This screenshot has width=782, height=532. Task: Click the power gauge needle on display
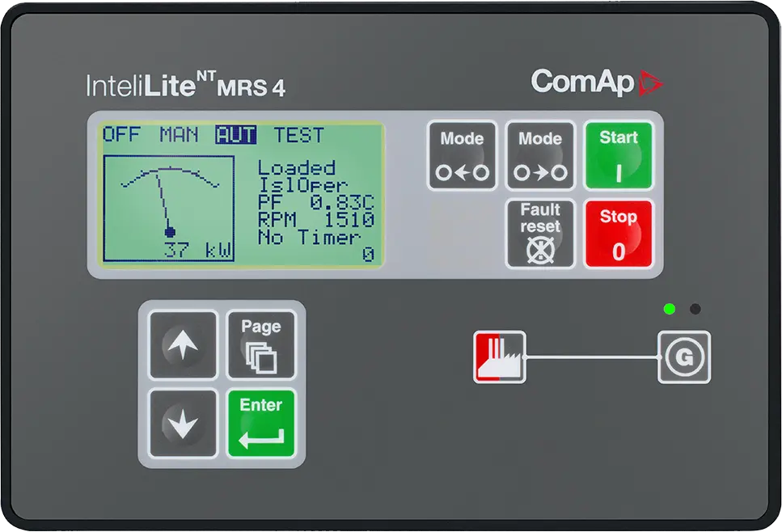pyautogui.click(x=164, y=204)
